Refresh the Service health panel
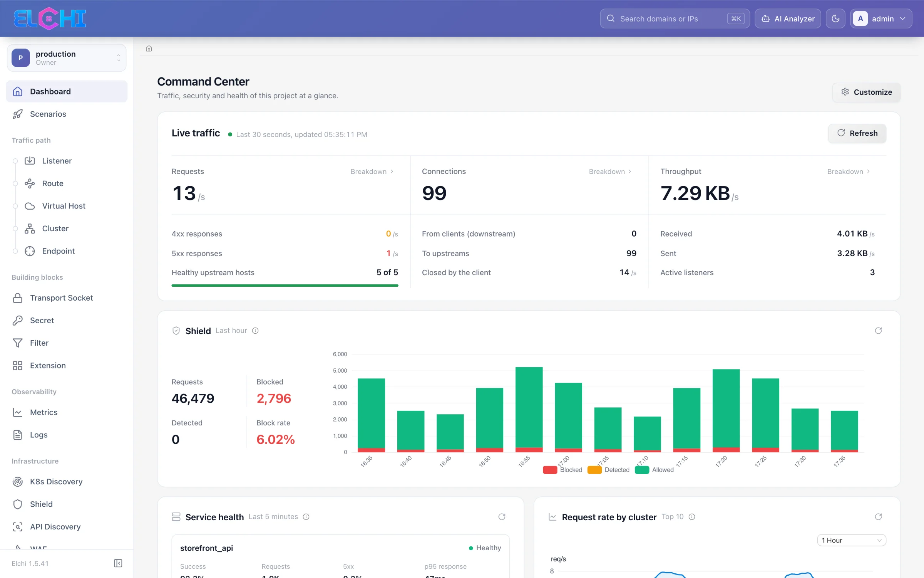 502,517
